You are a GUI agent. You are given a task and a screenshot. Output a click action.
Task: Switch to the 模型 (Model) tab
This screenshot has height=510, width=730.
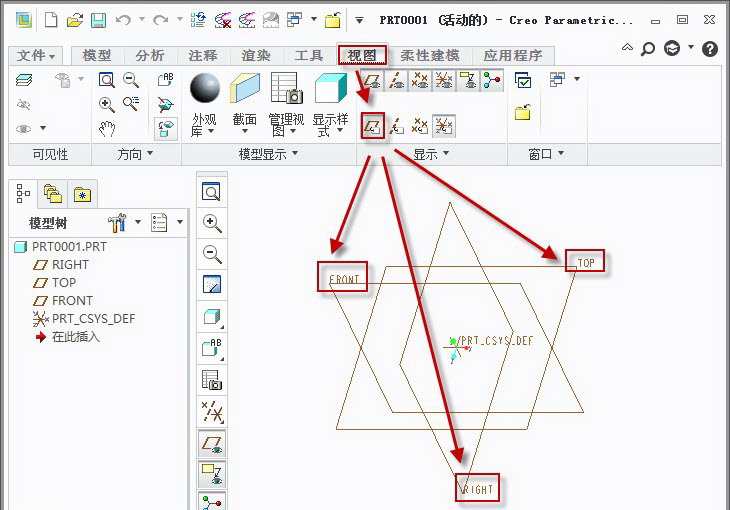click(x=97, y=56)
